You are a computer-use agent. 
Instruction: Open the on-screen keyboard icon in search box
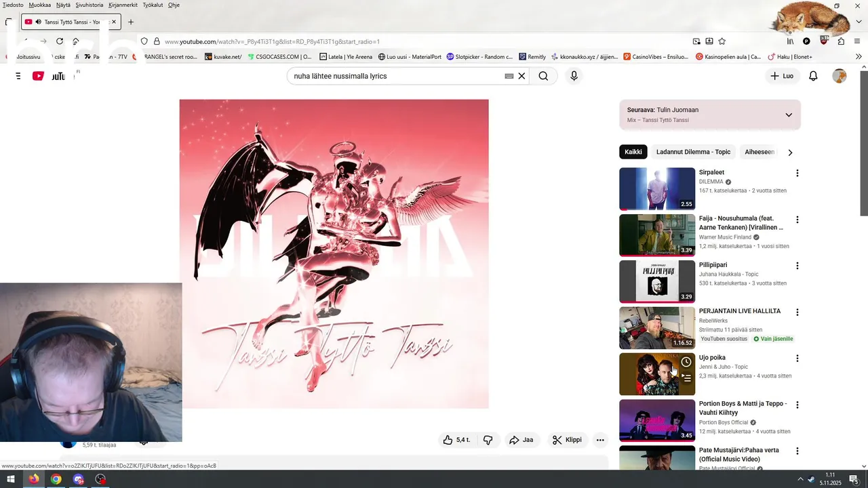click(x=509, y=76)
